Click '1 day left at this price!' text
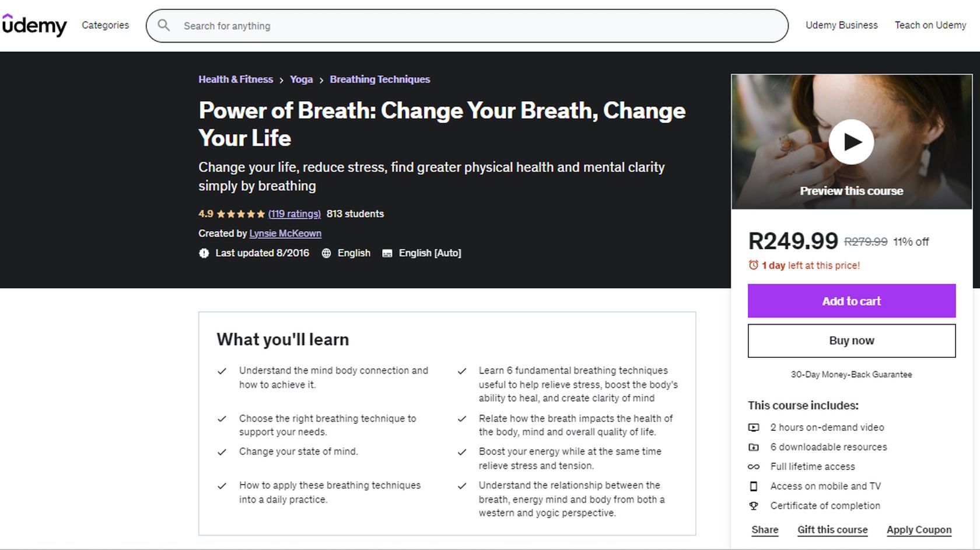980x550 pixels. (811, 265)
